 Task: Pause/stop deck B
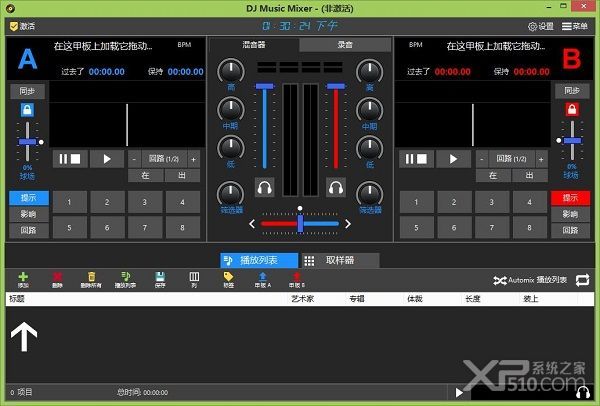(416, 159)
